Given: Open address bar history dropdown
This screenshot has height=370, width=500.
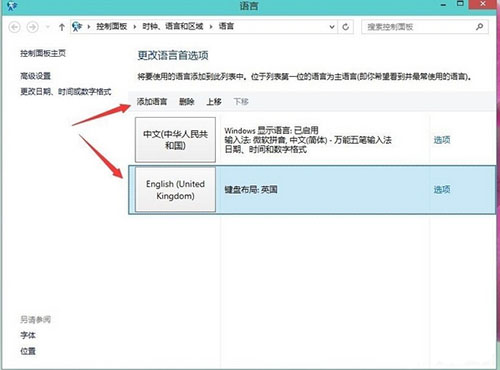Looking at the screenshot, I should coord(332,27).
